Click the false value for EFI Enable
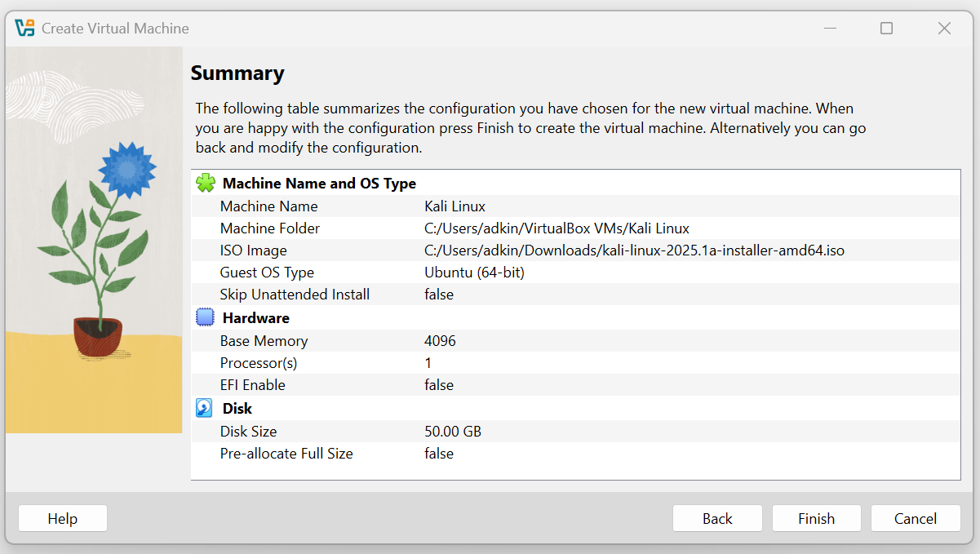This screenshot has width=980, height=554. point(439,385)
